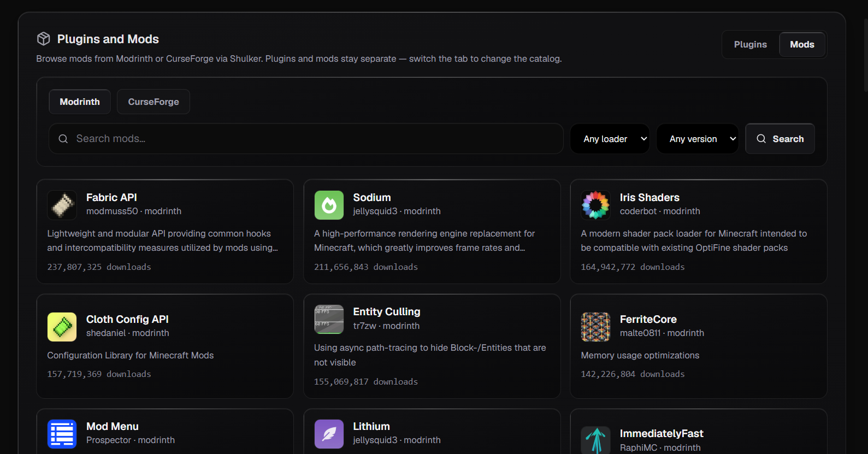
Task: Click the magnifier icon in search field
Action: [63, 139]
